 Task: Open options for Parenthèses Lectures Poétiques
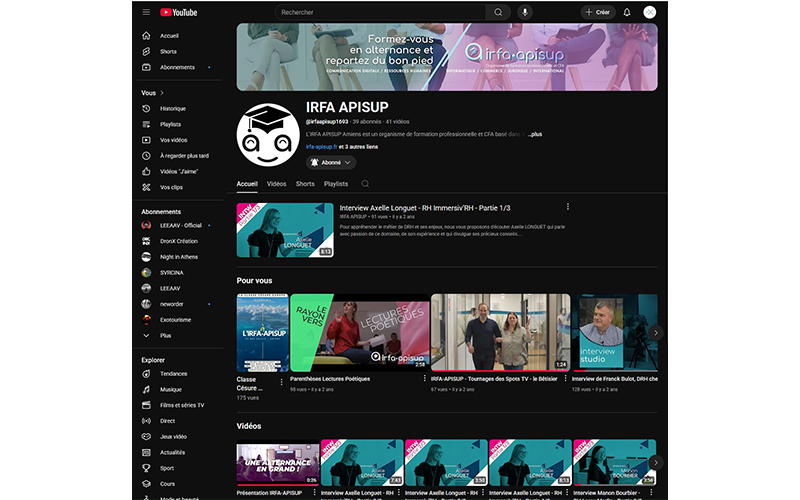(x=424, y=379)
